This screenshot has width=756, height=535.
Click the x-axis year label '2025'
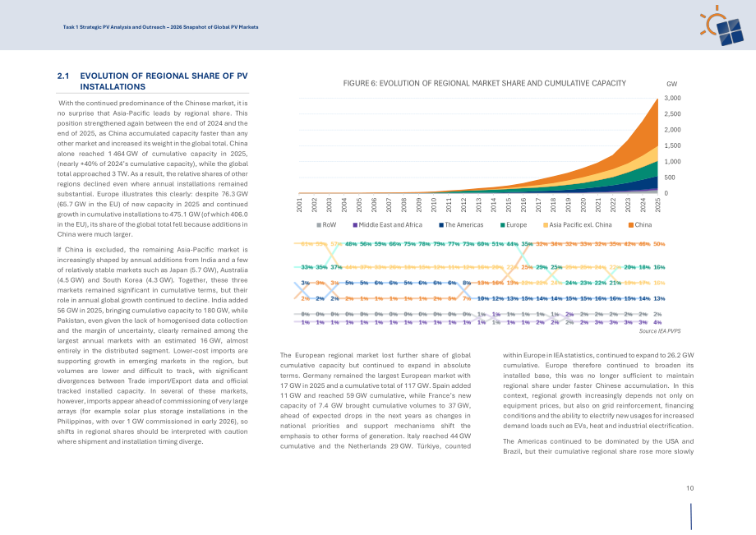(x=657, y=205)
